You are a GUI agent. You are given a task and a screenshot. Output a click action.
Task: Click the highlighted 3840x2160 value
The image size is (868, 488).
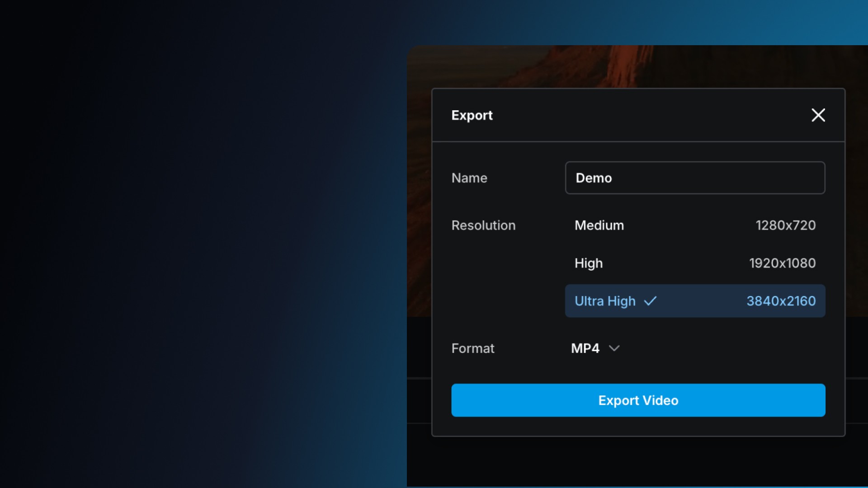(x=781, y=301)
